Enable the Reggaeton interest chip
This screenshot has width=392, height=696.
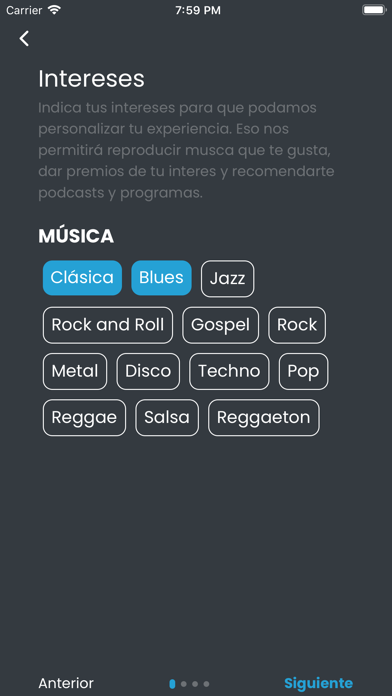[x=264, y=418]
